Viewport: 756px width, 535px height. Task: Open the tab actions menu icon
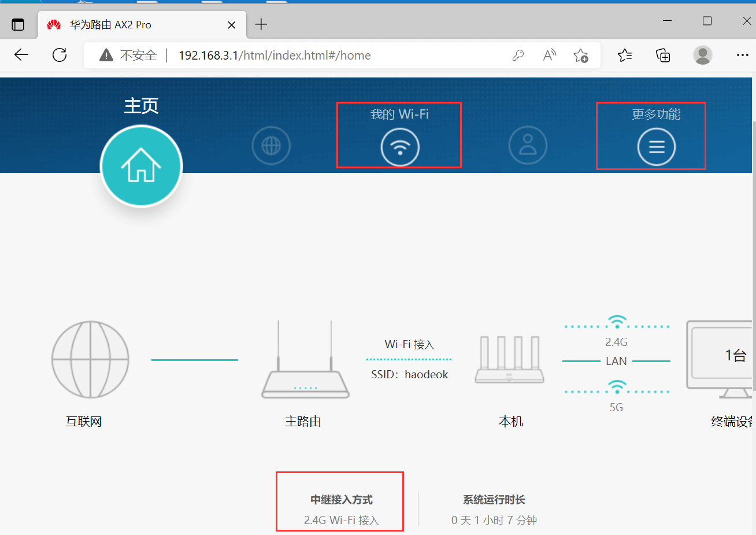click(x=18, y=24)
